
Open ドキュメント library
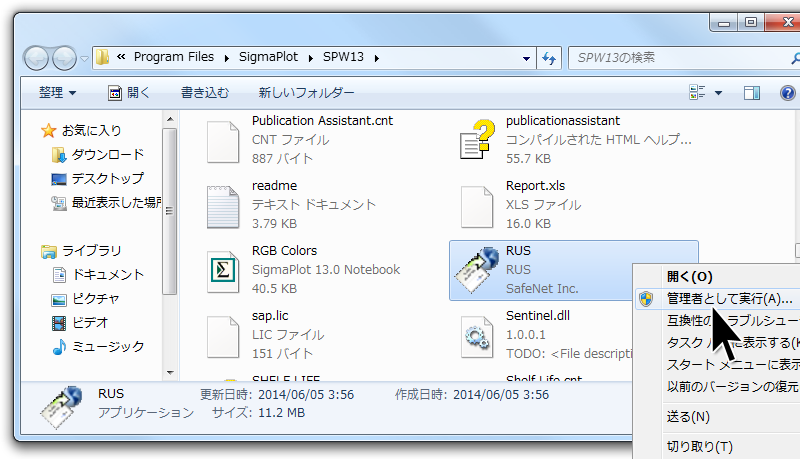click(108, 275)
